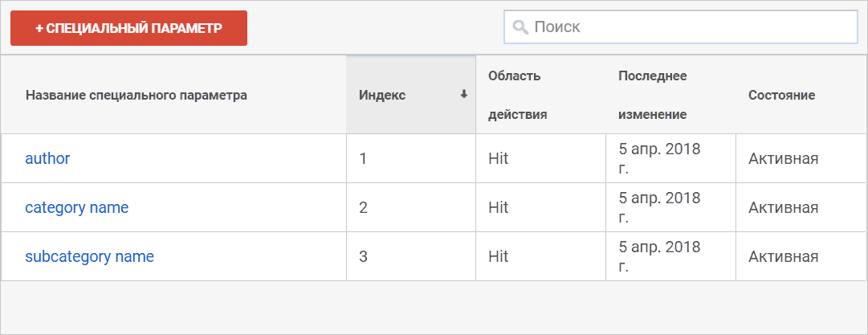Click Активная status in the author row
Viewport: 868px width, 335px height.
pyautogui.click(x=784, y=159)
